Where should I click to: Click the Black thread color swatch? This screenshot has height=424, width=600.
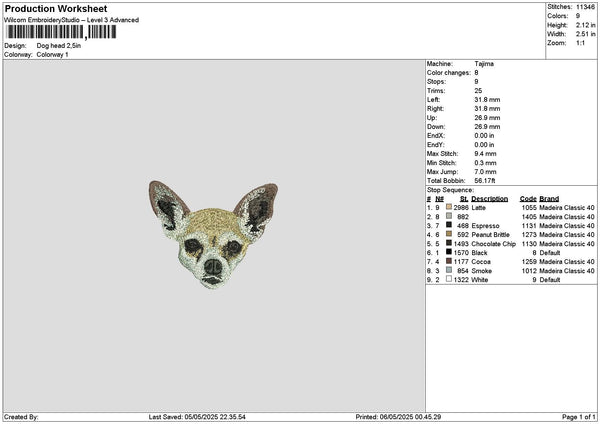point(449,253)
